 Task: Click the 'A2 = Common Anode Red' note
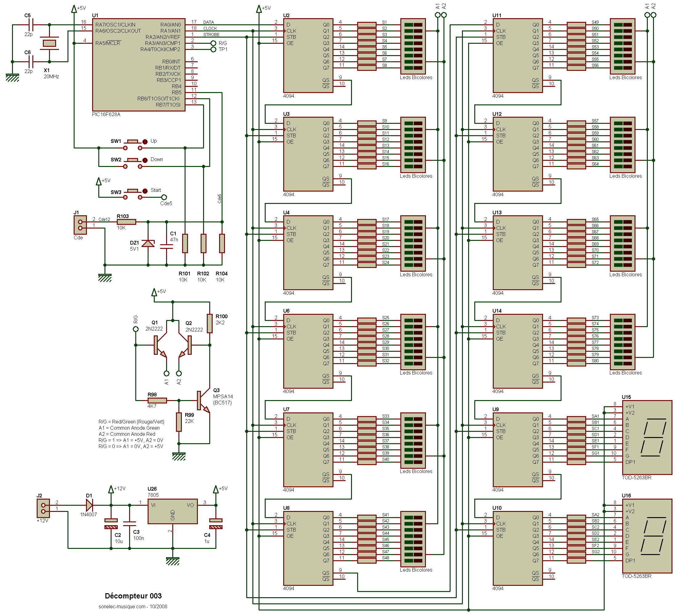point(127,434)
